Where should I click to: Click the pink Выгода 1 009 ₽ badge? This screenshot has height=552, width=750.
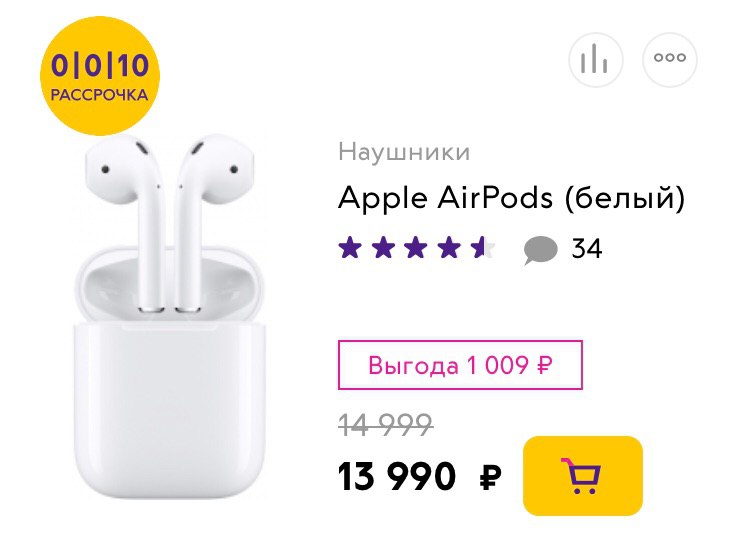(460, 365)
